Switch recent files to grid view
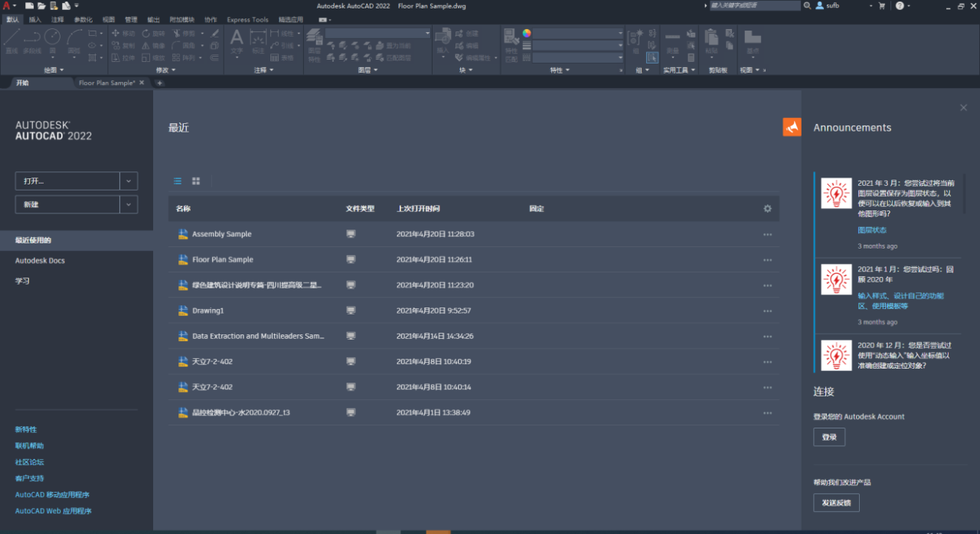 click(196, 181)
